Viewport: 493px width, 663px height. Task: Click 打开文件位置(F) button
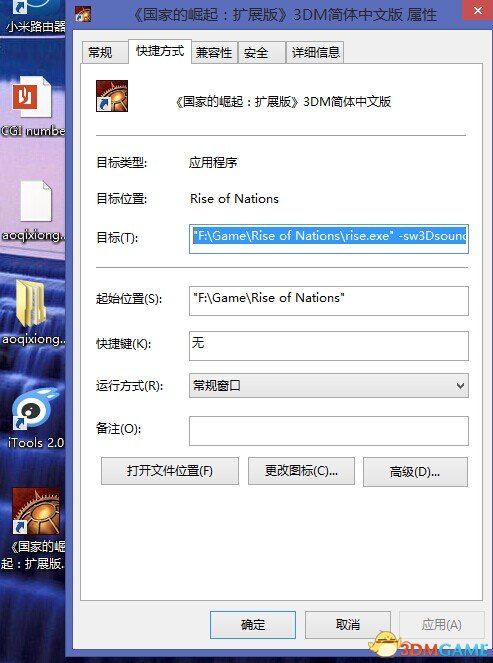tap(170, 471)
